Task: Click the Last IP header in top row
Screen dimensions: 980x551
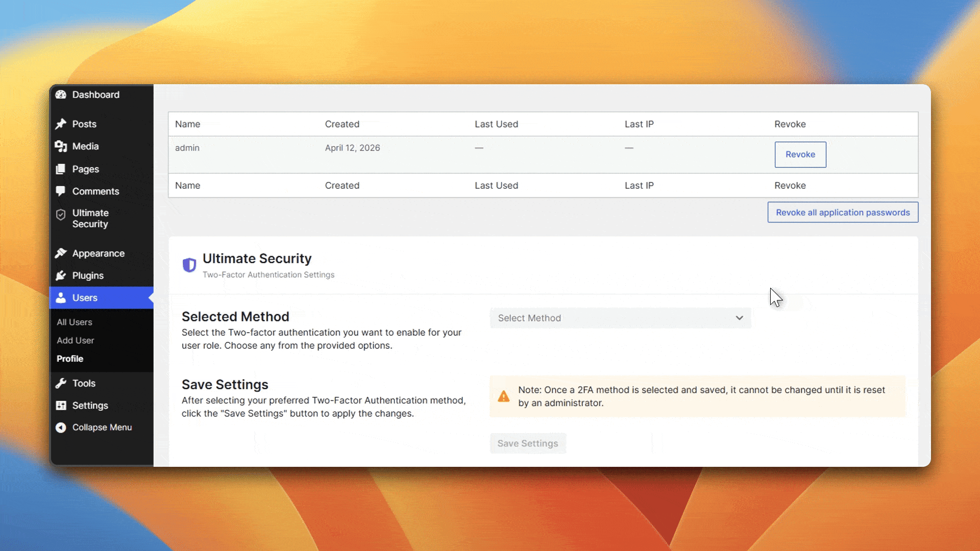Action: click(639, 124)
